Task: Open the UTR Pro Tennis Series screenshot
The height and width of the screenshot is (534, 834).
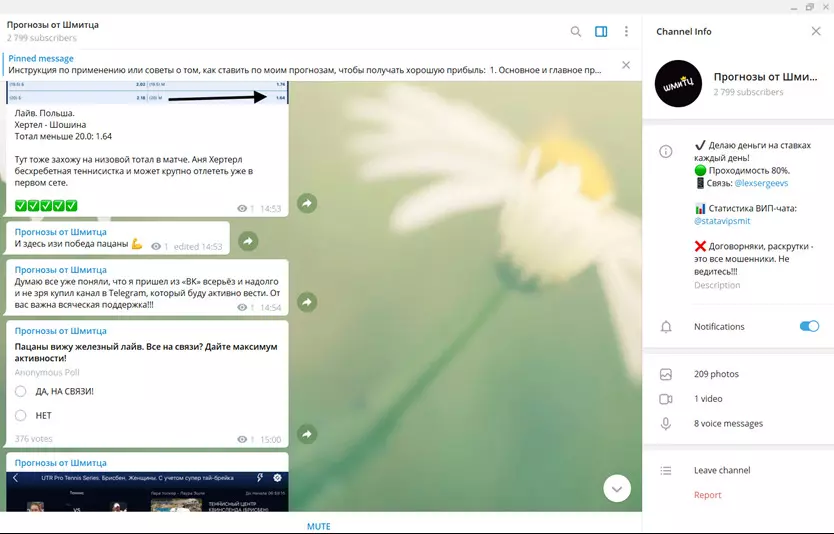Action: coord(147,492)
